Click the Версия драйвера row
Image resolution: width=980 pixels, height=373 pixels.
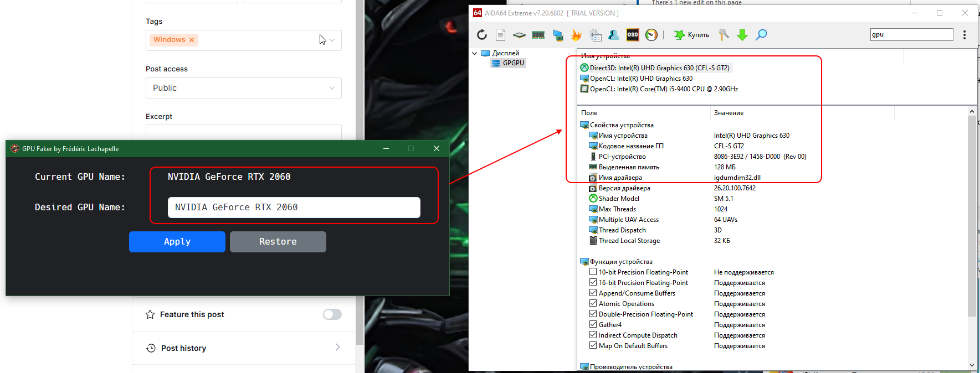click(x=619, y=188)
